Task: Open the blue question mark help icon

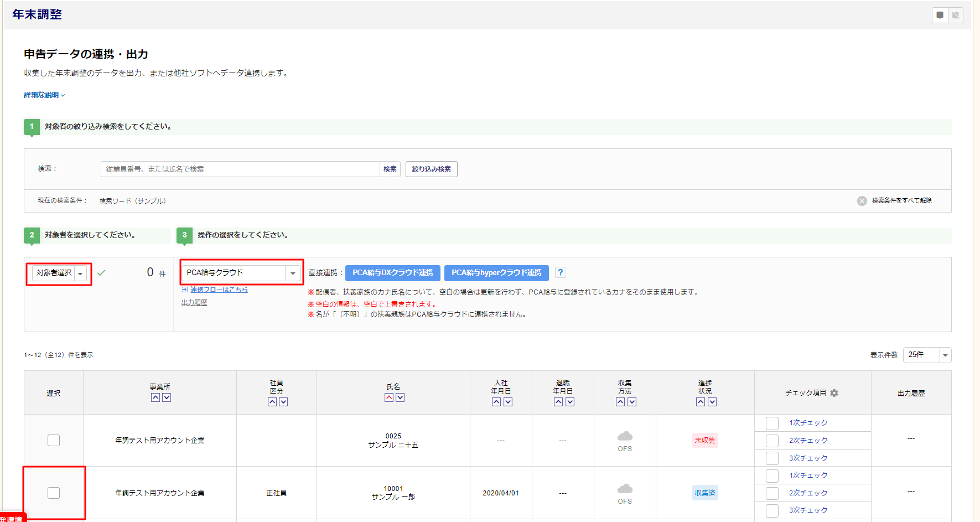Action: (561, 272)
